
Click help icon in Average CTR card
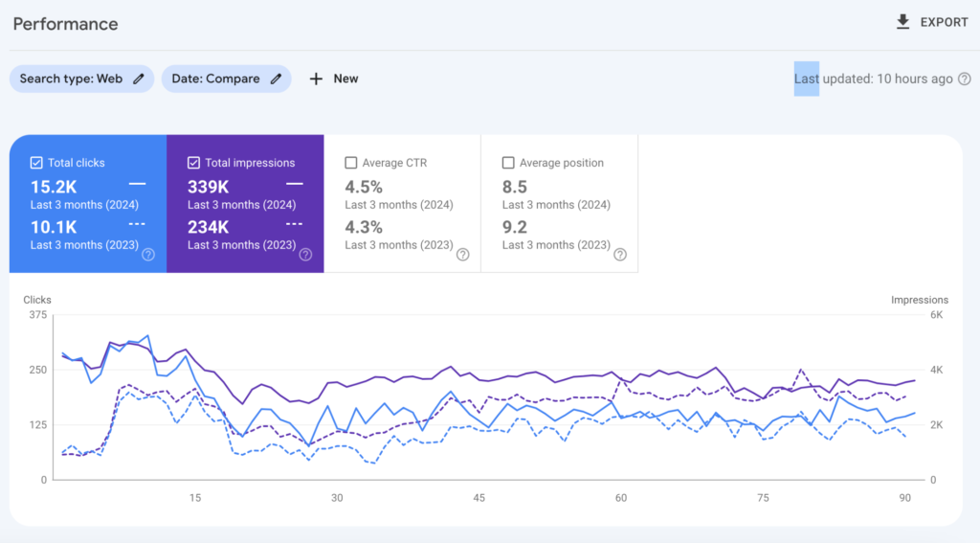point(462,255)
